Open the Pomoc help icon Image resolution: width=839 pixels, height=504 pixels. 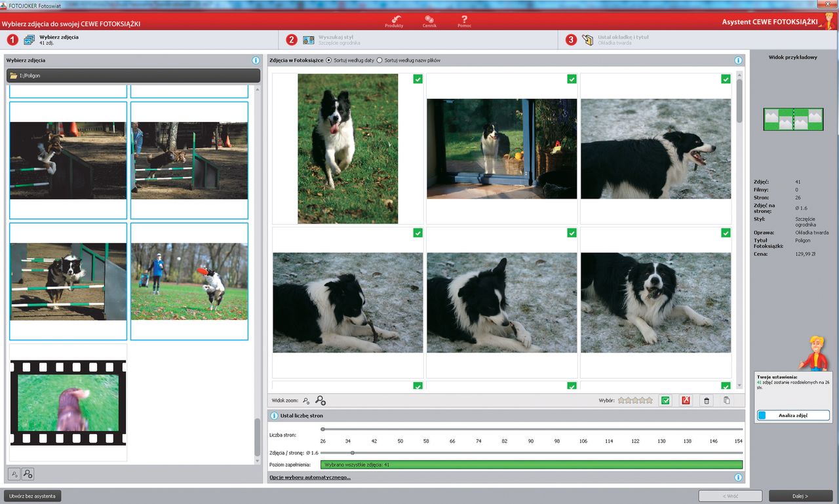pos(464,20)
